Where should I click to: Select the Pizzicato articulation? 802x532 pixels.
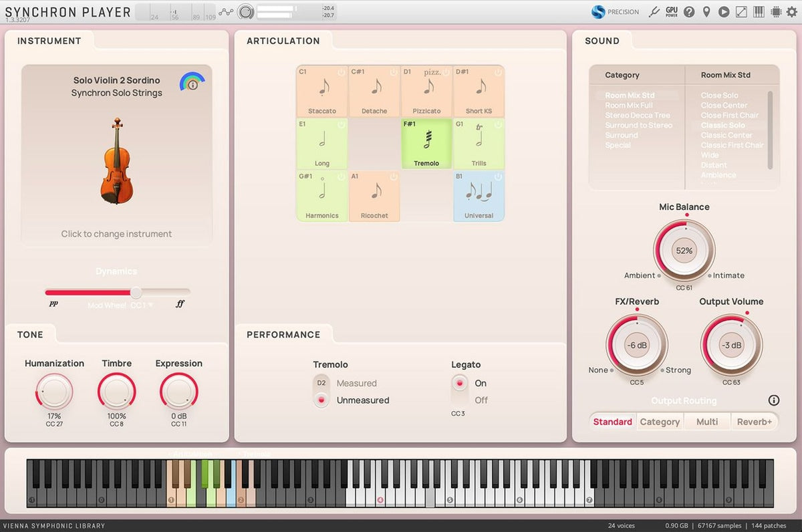(426, 92)
